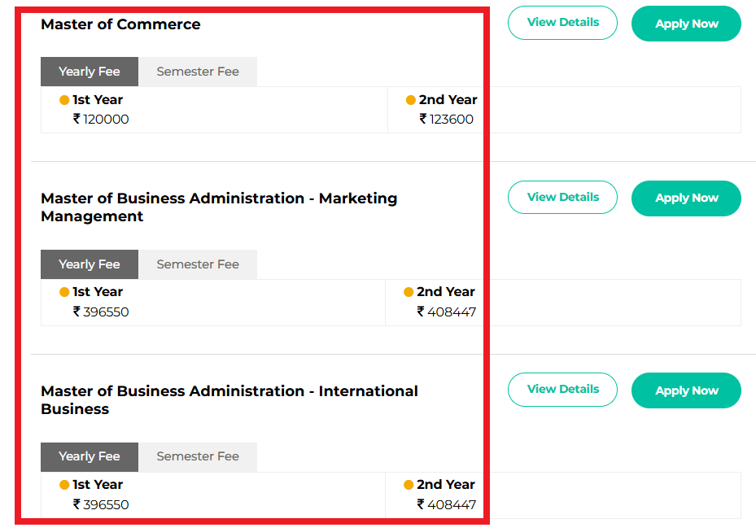This screenshot has height=532, width=756.
Task: Click Apply Now for MBA International Business
Action: pos(686,390)
